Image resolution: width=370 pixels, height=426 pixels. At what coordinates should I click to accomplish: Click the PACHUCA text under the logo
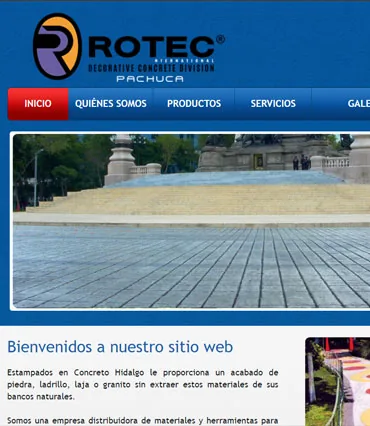point(150,79)
